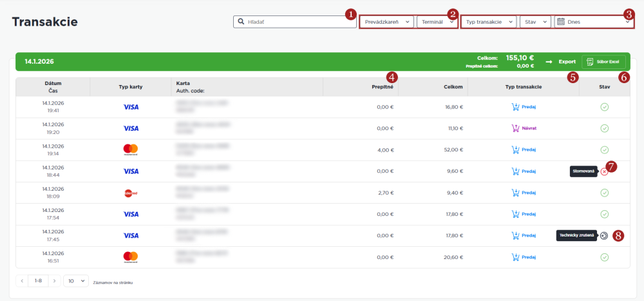Click the arrow icon before Export

click(x=549, y=62)
